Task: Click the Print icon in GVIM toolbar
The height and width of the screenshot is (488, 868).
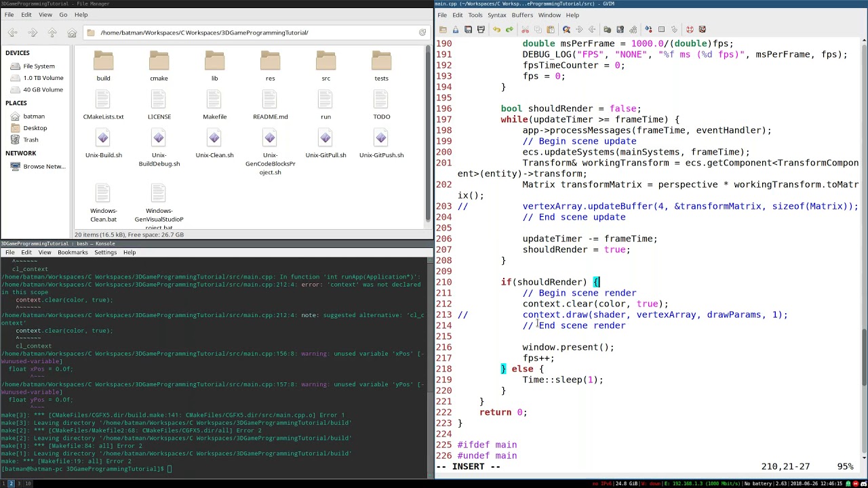Action: tap(481, 29)
